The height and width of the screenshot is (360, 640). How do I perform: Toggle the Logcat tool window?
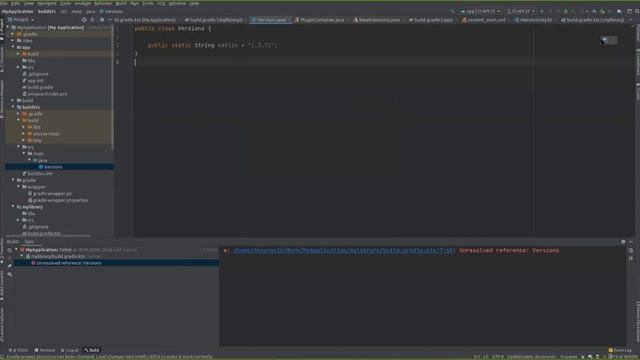click(70, 350)
